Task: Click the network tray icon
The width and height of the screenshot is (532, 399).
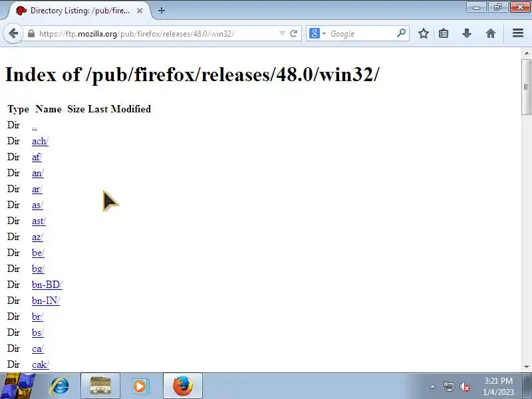Action: pyautogui.click(x=448, y=386)
